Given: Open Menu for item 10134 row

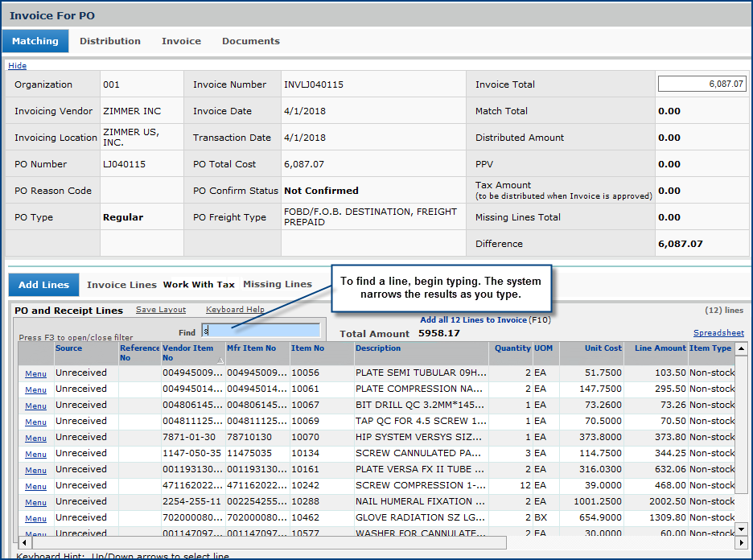Looking at the screenshot, I should tap(35, 454).
